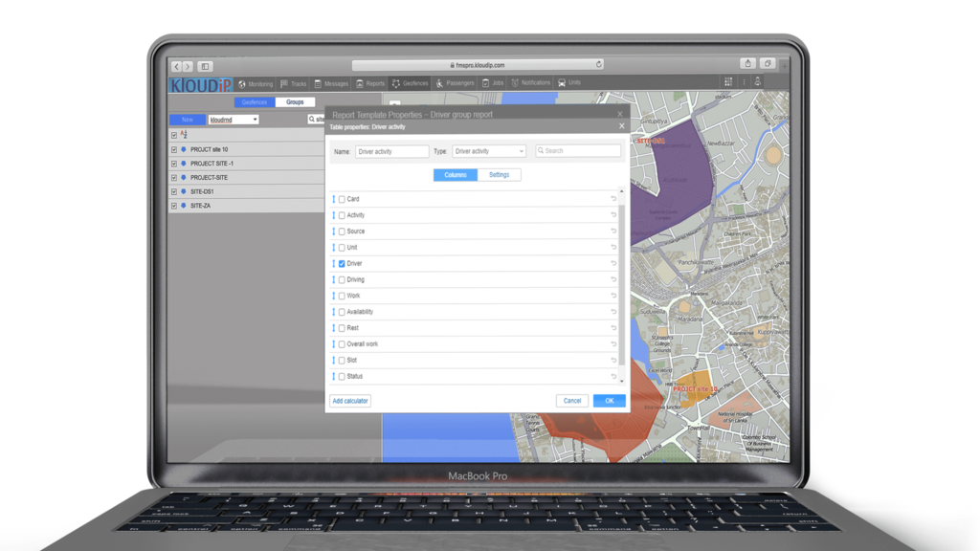Enable the Activity column checkbox

coord(342,215)
